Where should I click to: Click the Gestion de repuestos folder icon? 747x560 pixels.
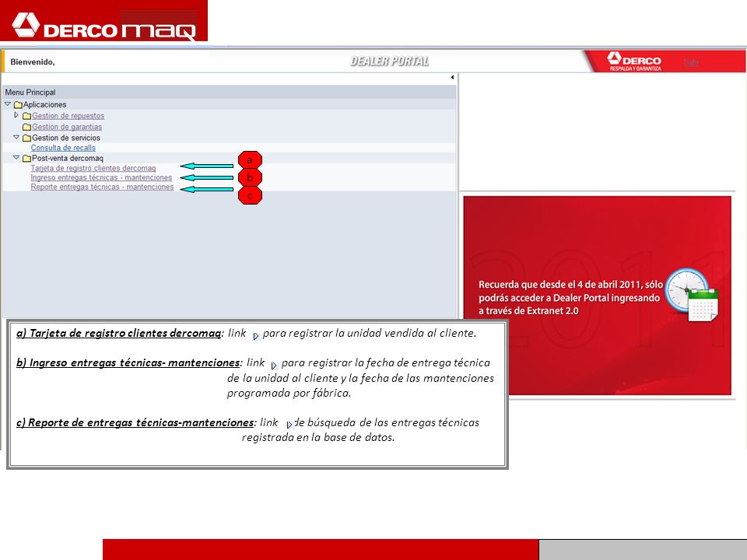coord(26,116)
